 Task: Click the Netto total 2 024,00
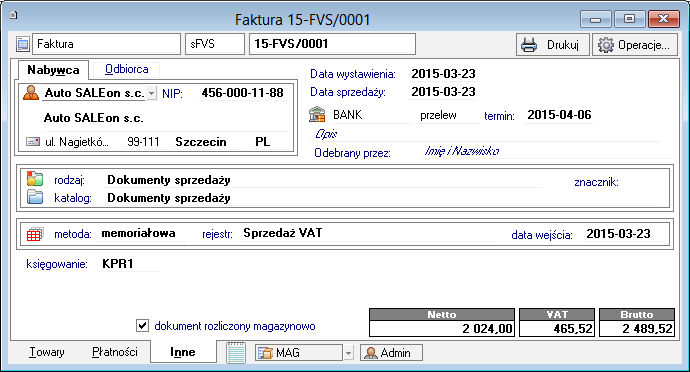(442, 328)
